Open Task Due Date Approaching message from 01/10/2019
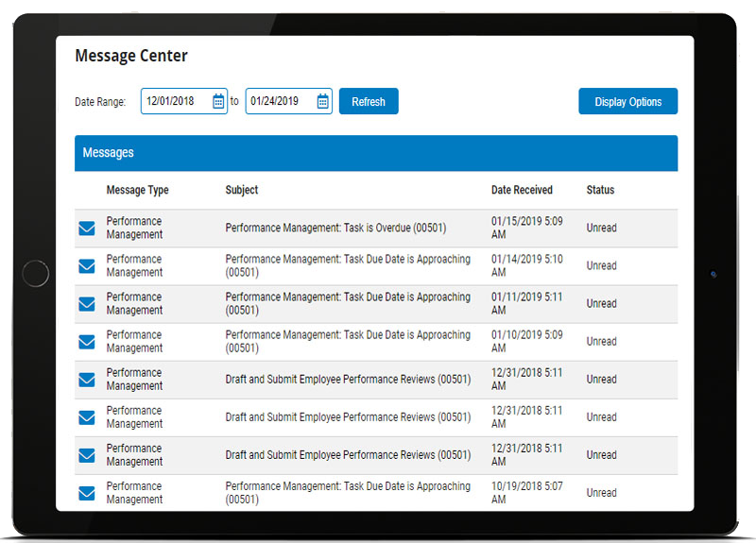This screenshot has width=756, height=543. (x=348, y=342)
